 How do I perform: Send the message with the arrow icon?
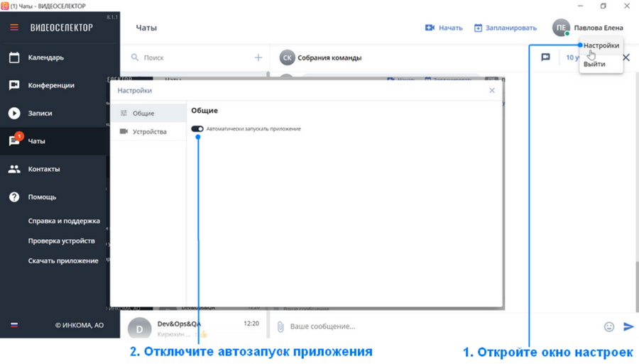(x=628, y=326)
